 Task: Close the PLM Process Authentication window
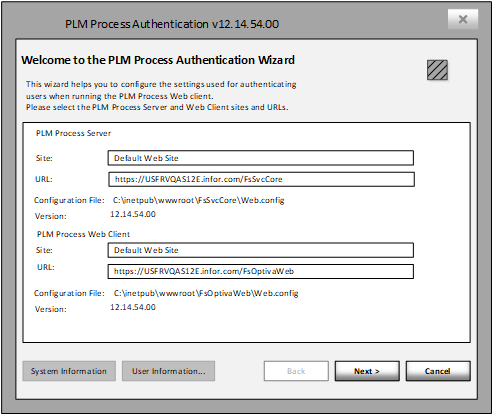click(463, 19)
